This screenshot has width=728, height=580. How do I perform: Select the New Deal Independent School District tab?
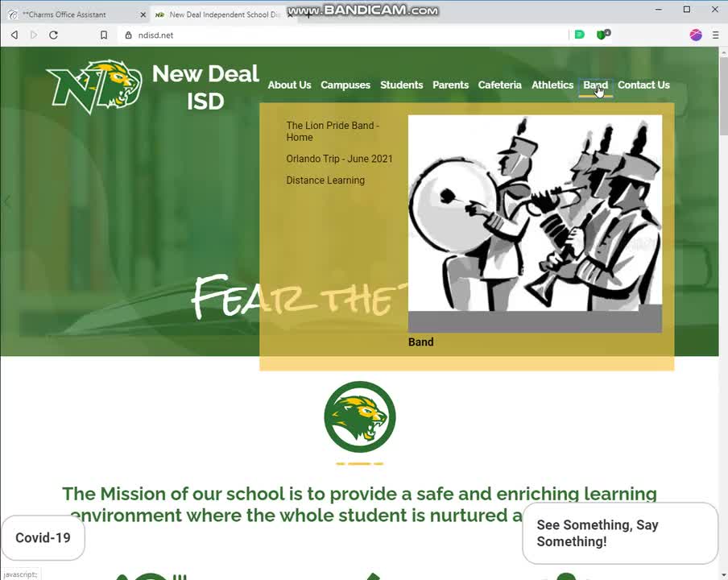click(223, 14)
